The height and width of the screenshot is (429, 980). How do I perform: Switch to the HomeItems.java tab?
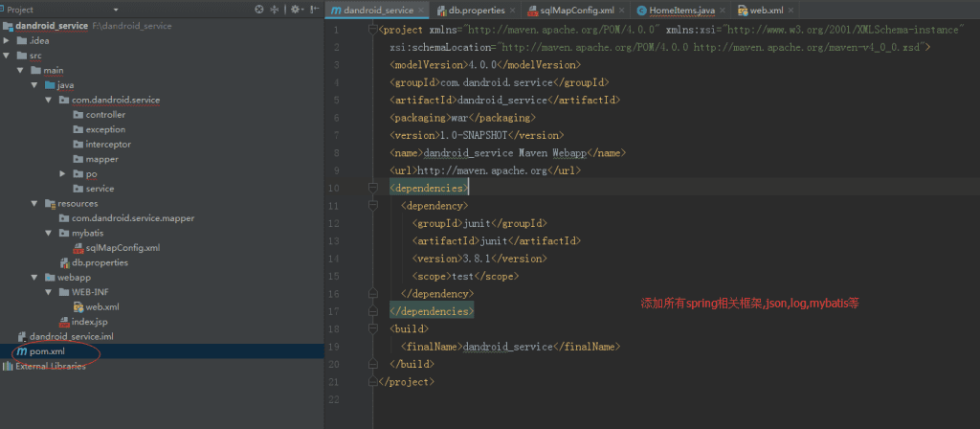(x=681, y=10)
